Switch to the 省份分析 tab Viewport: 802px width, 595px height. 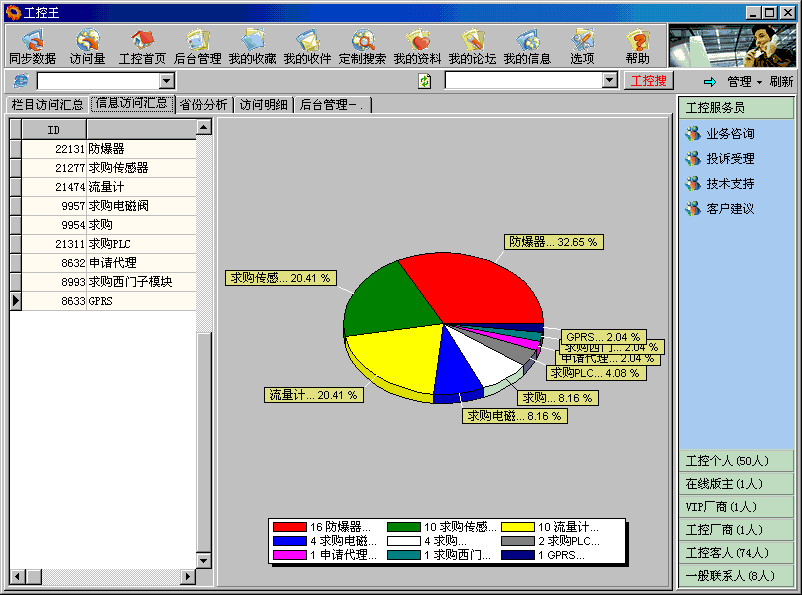(204, 105)
